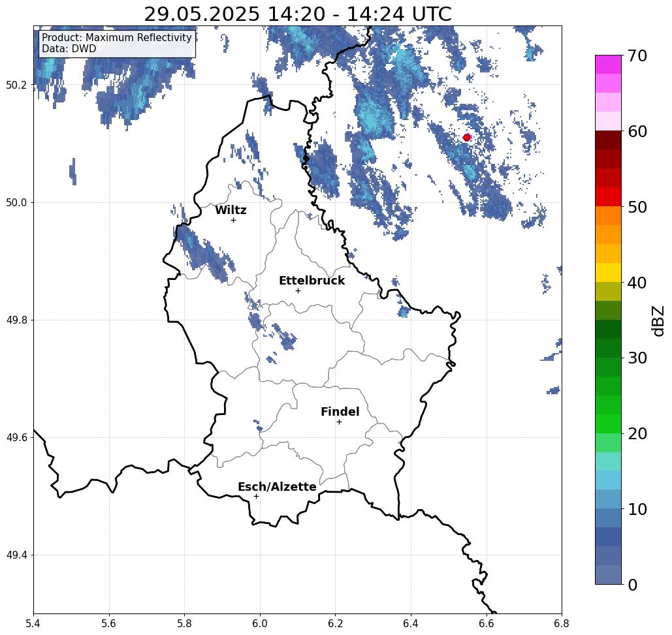Click the colorbar tick label 20
This screenshot has height=635, width=672.
pyautogui.click(x=637, y=433)
